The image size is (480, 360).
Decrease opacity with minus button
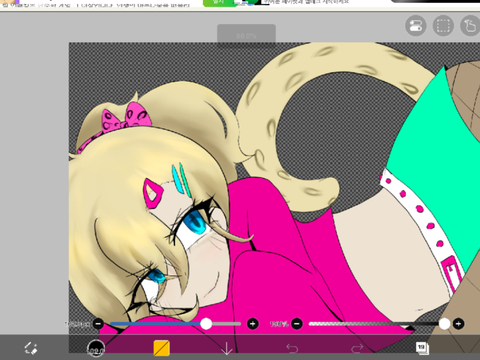click(x=297, y=323)
